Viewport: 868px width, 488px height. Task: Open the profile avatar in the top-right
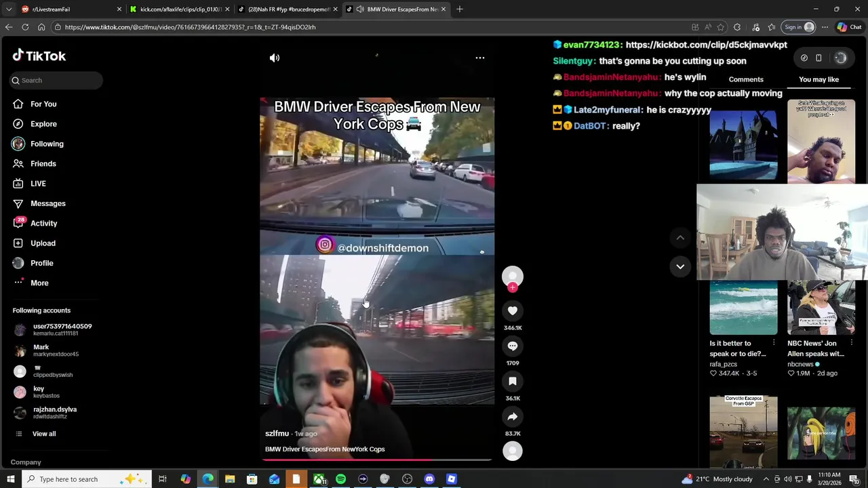[x=840, y=58]
